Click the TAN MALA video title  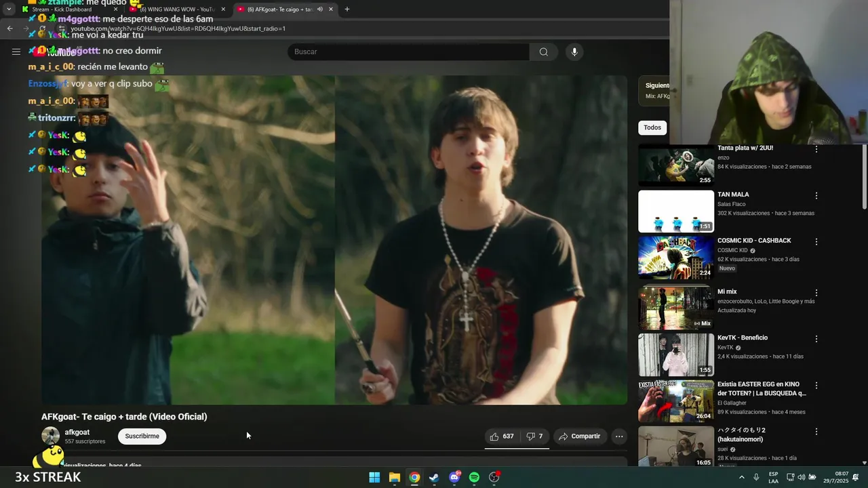pos(733,195)
